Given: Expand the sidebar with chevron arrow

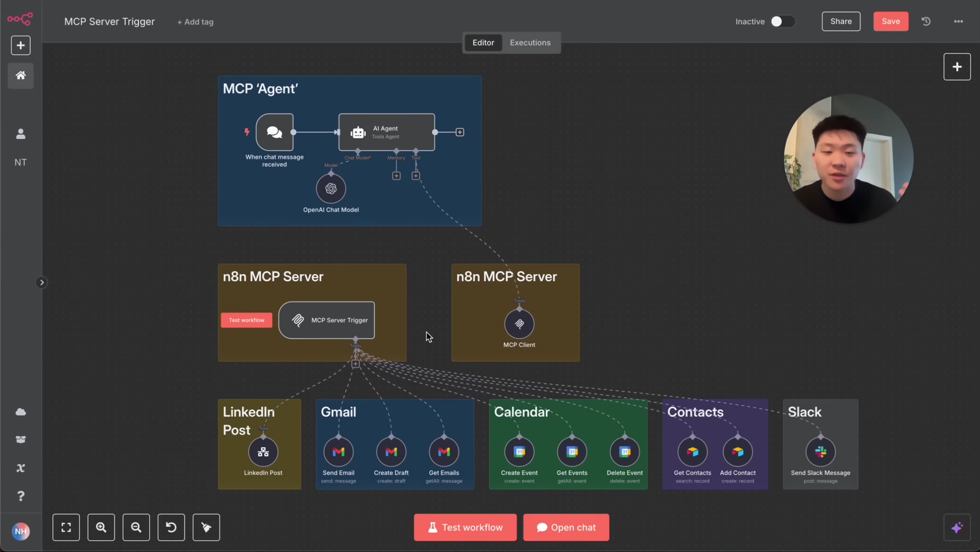Looking at the screenshot, I should (42, 283).
